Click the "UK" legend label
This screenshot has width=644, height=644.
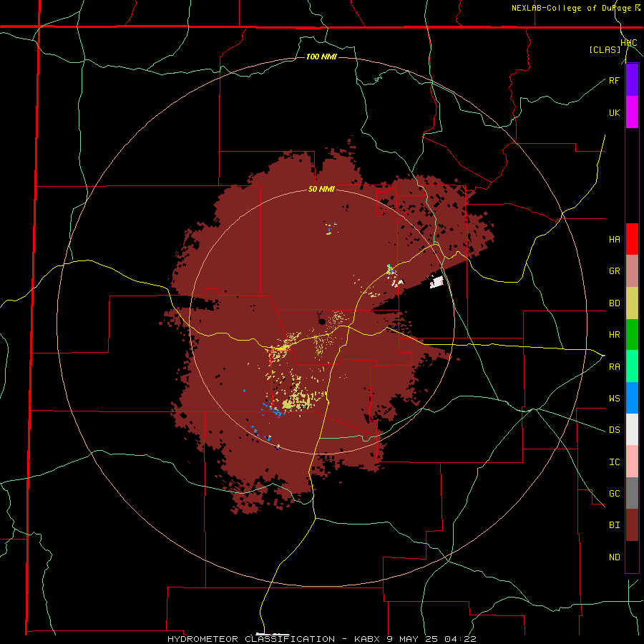coord(614,112)
